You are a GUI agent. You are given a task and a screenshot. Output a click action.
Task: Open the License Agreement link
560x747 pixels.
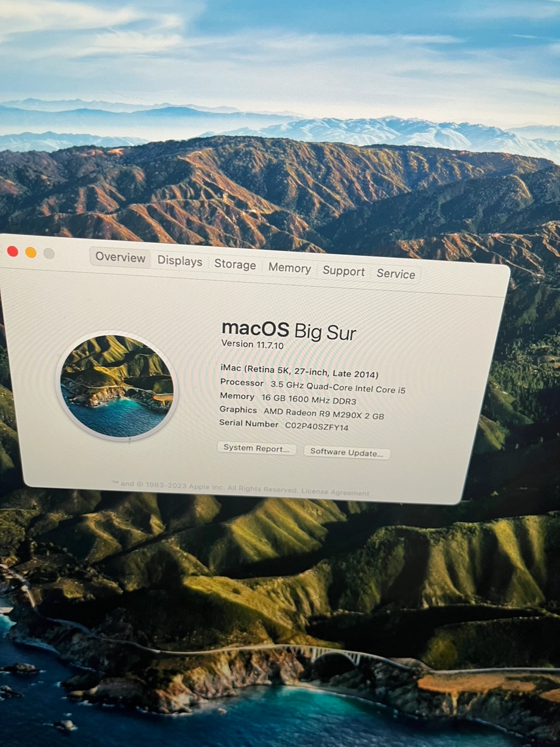pos(335,492)
